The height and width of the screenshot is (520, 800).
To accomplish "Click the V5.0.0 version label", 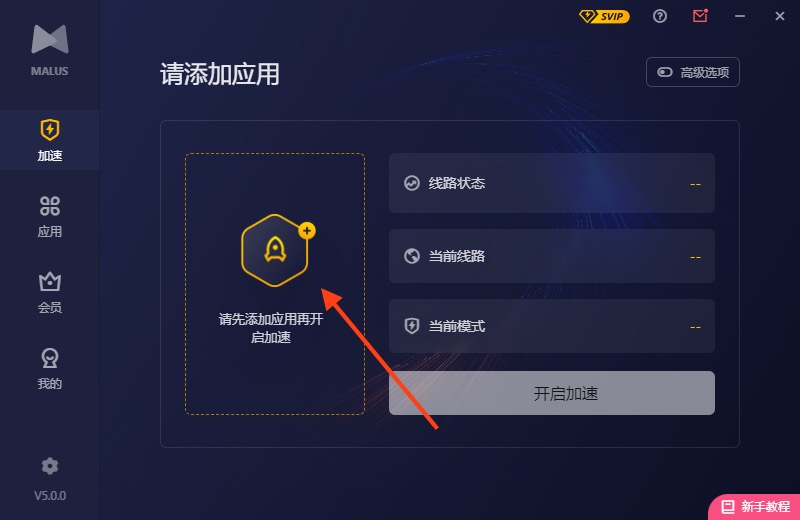I will (50, 496).
